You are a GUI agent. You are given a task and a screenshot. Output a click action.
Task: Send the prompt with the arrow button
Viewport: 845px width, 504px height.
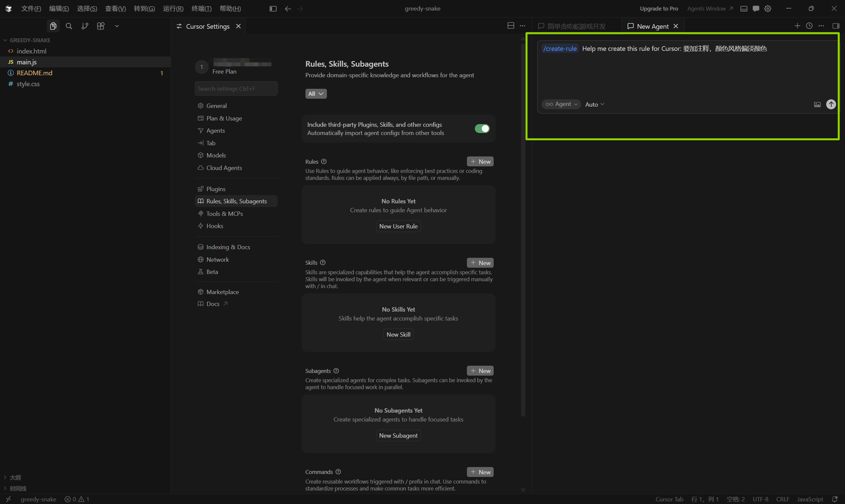[x=831, y=104]
